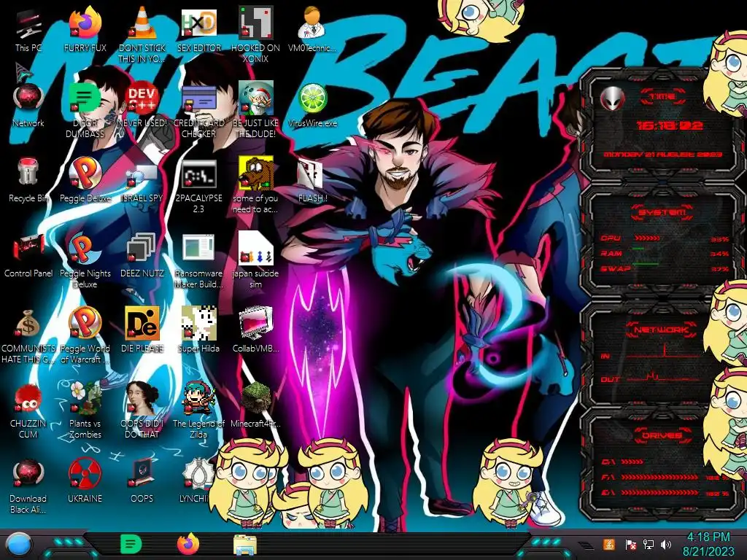Viewport: 747px width, 560px height.
Task: Open the taskbar clock 4:18 PM
Action: 708,544
